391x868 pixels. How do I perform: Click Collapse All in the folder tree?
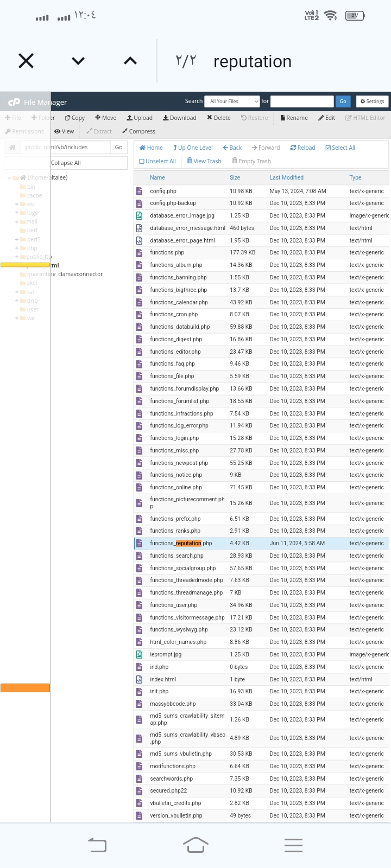pyautogui.click(x=66, y=163)
